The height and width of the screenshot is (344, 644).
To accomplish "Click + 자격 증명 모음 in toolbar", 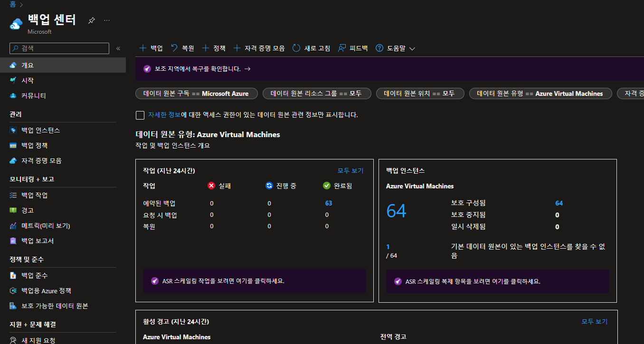I will [259, 48].
